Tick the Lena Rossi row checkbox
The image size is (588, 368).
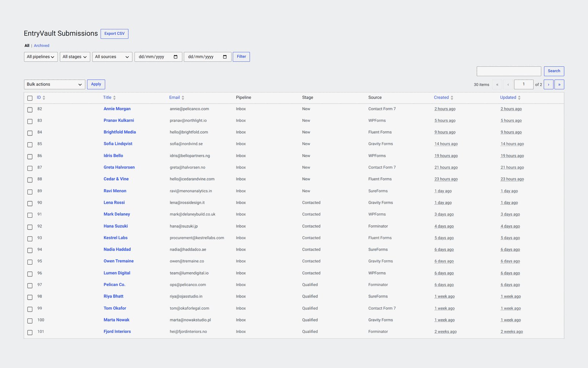click(x=30, y=203)
